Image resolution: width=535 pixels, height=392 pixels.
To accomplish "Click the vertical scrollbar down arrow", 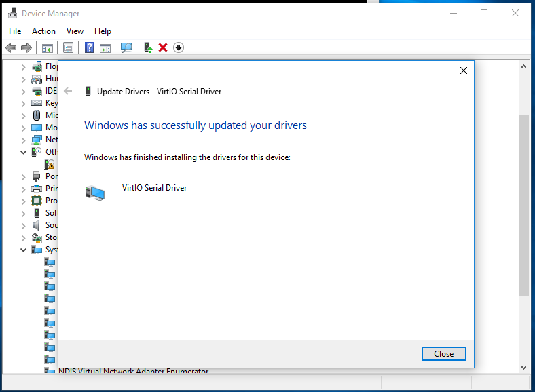I will pyautogui.click(x=523, y=367).
